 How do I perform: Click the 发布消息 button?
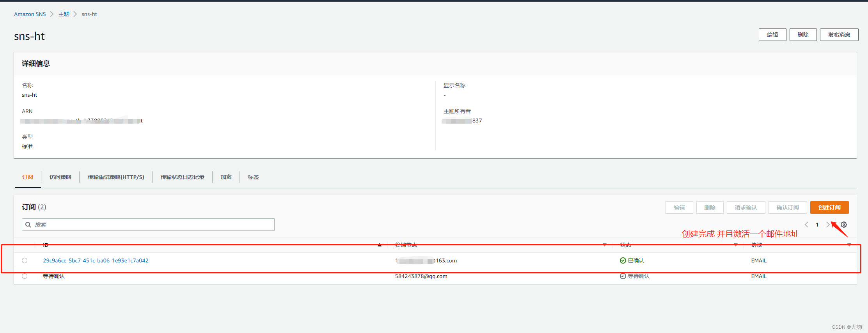point(839,35)
